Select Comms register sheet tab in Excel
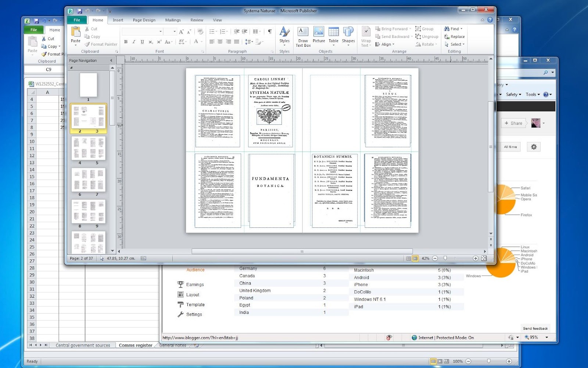Image resolution: width=588 pixels, height=368 pixels. coord(135,346)
